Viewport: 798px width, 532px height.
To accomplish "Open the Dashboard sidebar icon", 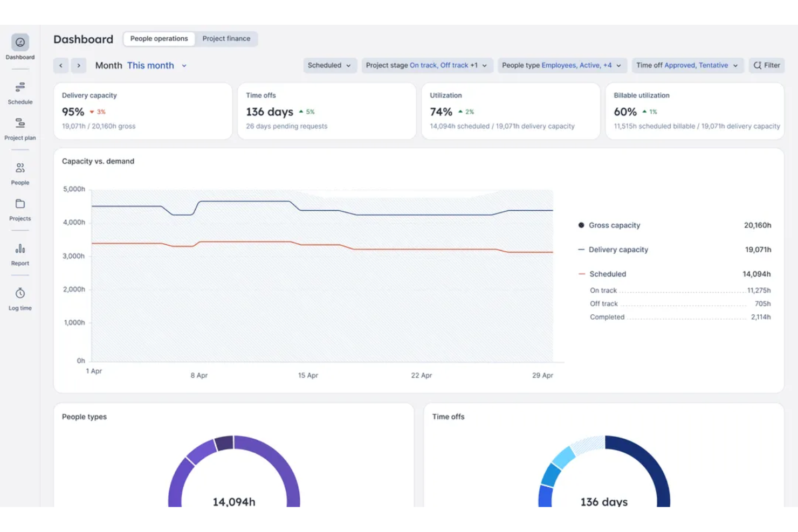I will click(20, 43).
